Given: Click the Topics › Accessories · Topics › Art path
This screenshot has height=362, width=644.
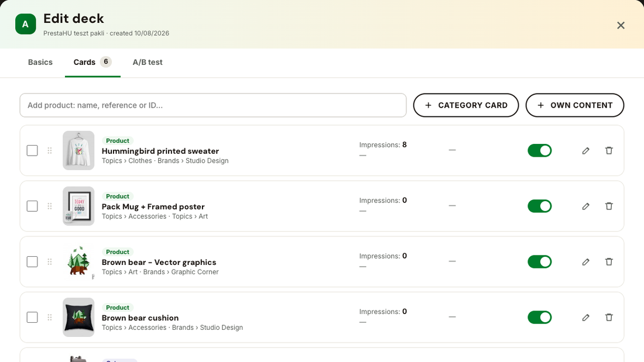Looking at the screenshot, I should (155, 216).
